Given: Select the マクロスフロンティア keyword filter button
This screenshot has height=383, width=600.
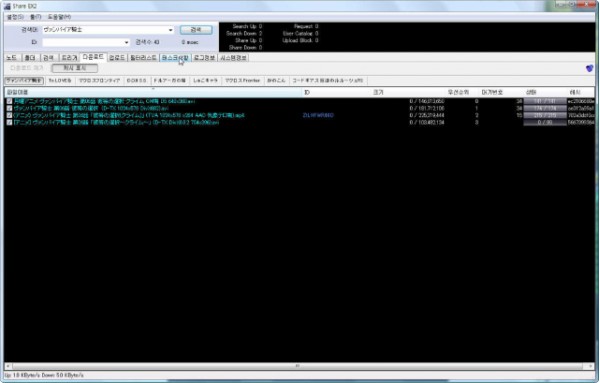Looking at the screenshot, I should coord(99,81).
